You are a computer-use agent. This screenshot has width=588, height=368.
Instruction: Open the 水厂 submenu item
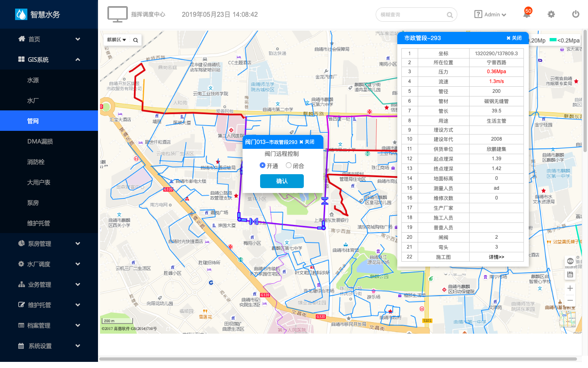[49, 101]
